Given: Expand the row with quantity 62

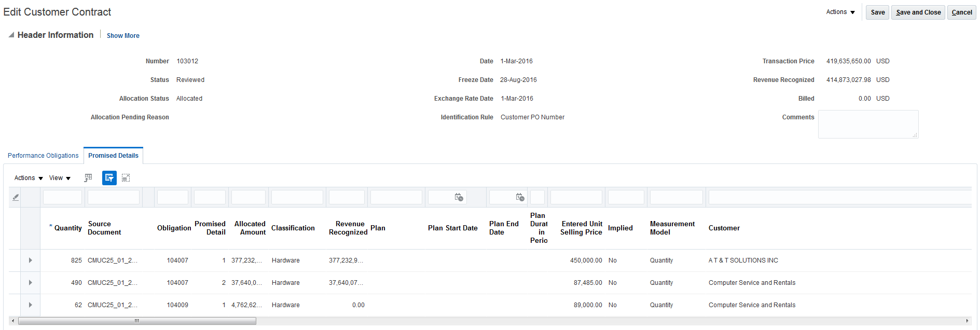Looking at the screenshot, I should point(31,305).
